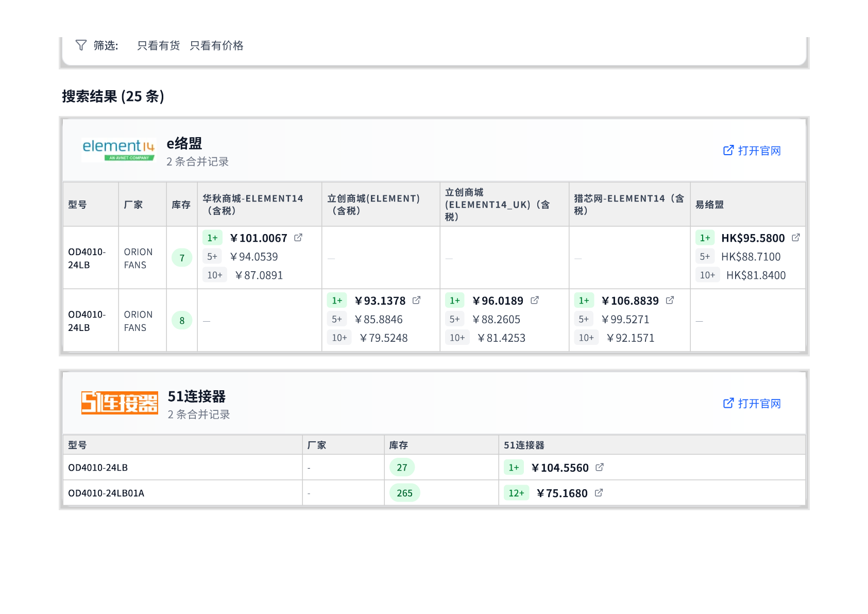Click the 5+ tier badge under 华秋商城 column
This screenshot has width=868, height=614.
coord(212,256)
